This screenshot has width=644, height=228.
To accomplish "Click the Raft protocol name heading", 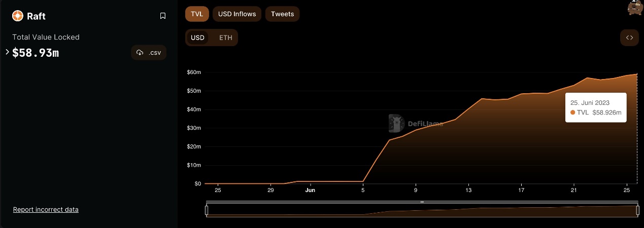I will pyautogui.click(x=36, y=16).
